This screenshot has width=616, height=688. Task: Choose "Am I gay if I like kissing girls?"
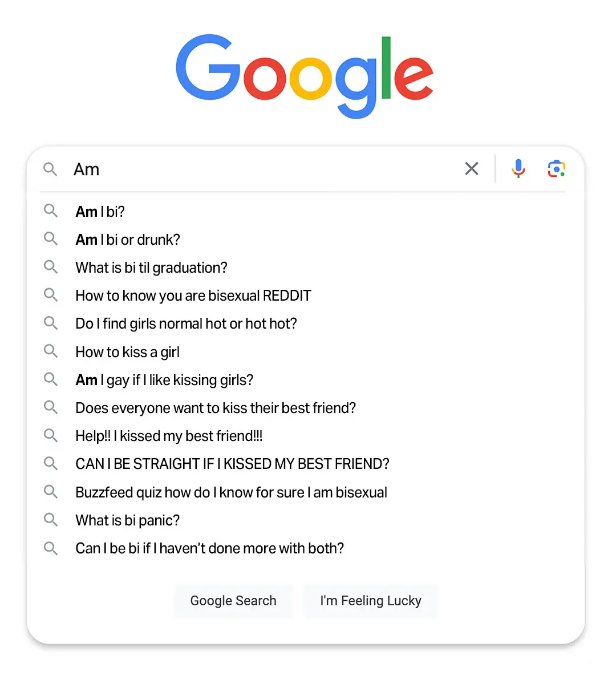click(164, 380)
